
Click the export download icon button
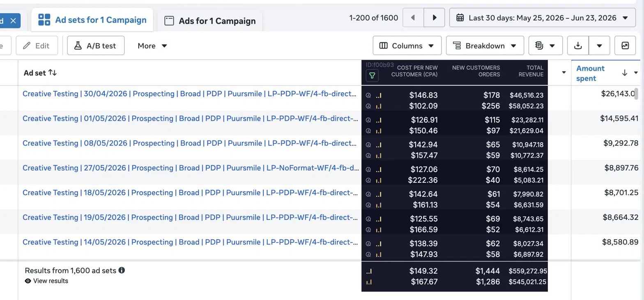coord(578,46)
